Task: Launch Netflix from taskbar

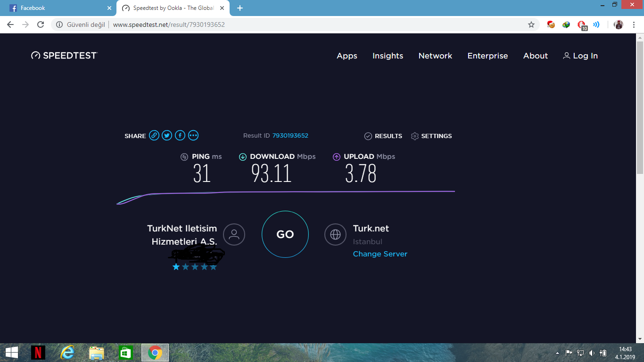Action: 38,353
